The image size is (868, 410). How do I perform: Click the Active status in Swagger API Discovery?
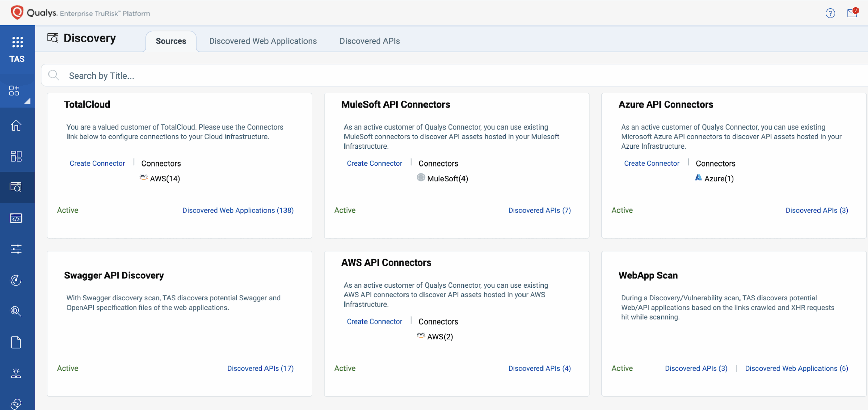67,368
